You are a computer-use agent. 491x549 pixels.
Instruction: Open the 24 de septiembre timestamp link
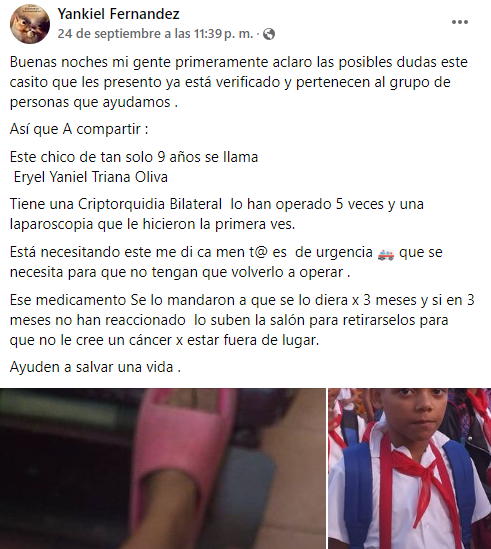point(155,34)
